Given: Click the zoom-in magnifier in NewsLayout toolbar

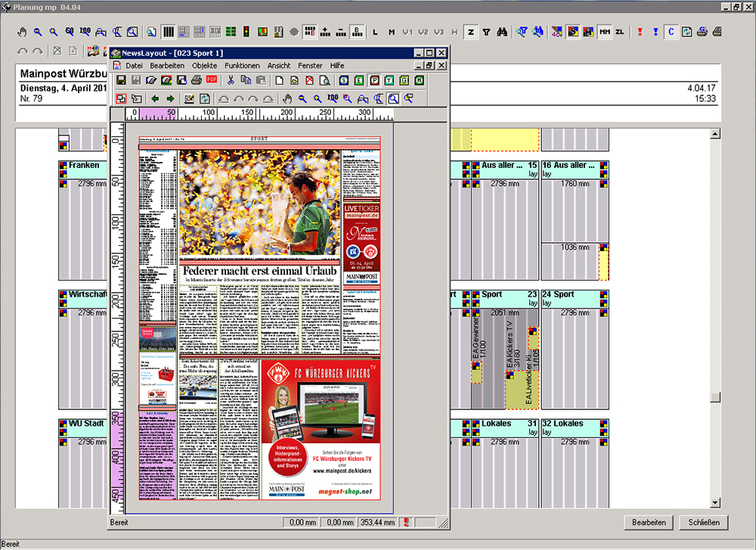Looking at the screenshot, I should click(318, 98).
